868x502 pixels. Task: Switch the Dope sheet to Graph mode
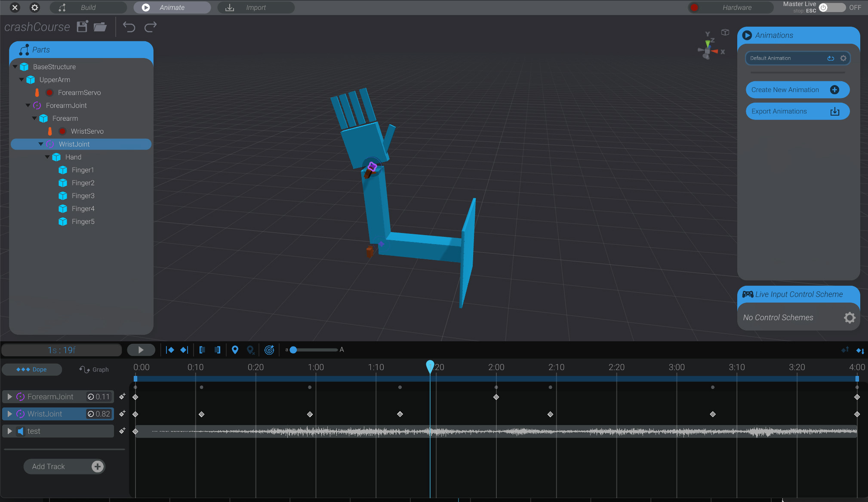93,369
